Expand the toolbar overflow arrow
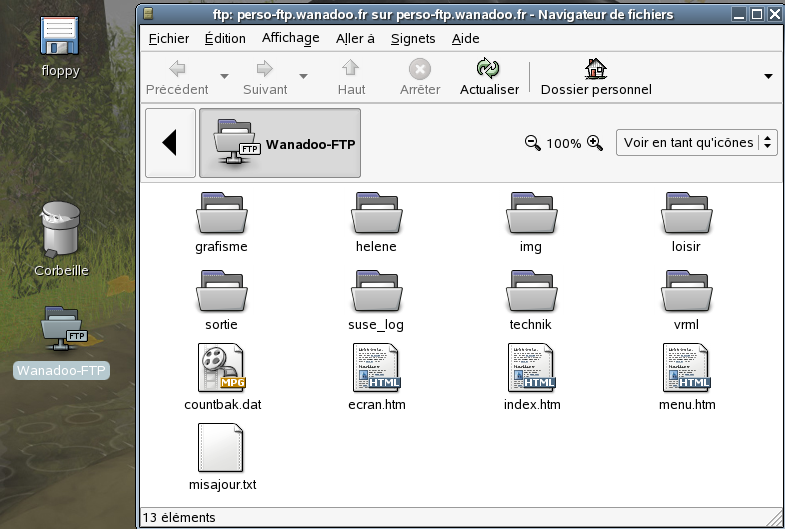The height and width of the screenshot is (529, 785). click(768, 77)
